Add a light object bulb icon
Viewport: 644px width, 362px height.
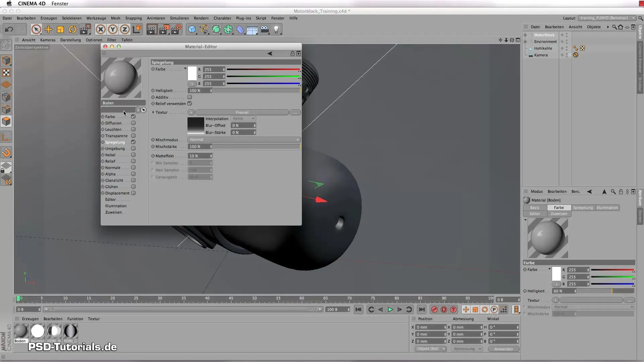(276, 29)
